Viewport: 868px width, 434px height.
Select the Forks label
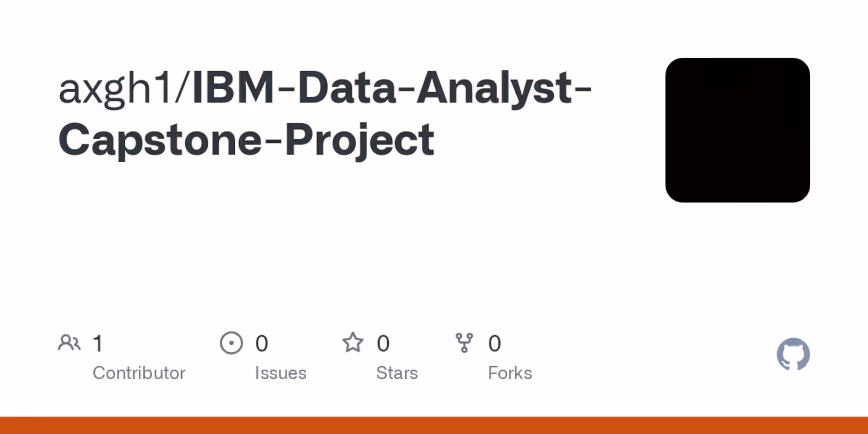pyautogui.click(x=510, y=373)
